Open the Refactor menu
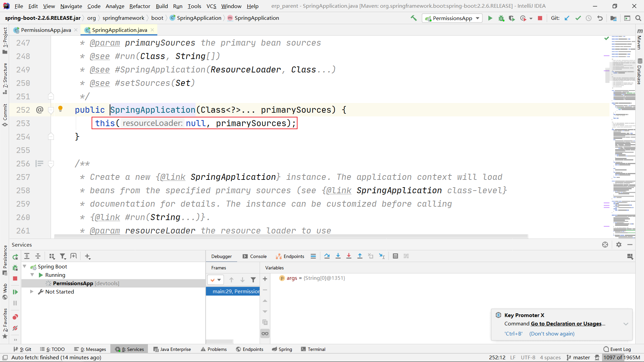Image resolution: width=644 pixels, height=362 pixels. tap(140, 6)
